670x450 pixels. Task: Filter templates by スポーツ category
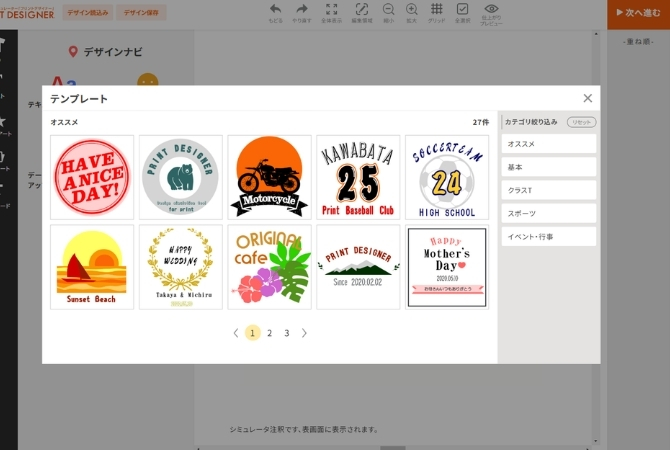549,213
